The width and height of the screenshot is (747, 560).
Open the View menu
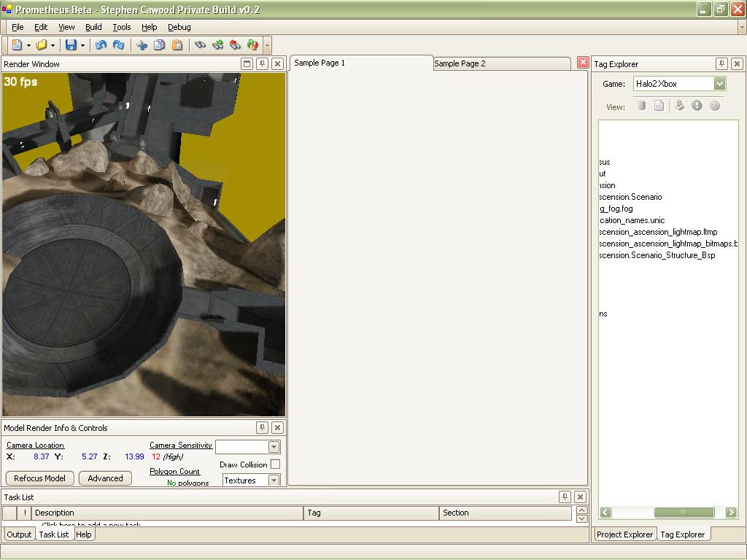coord(66,27)
